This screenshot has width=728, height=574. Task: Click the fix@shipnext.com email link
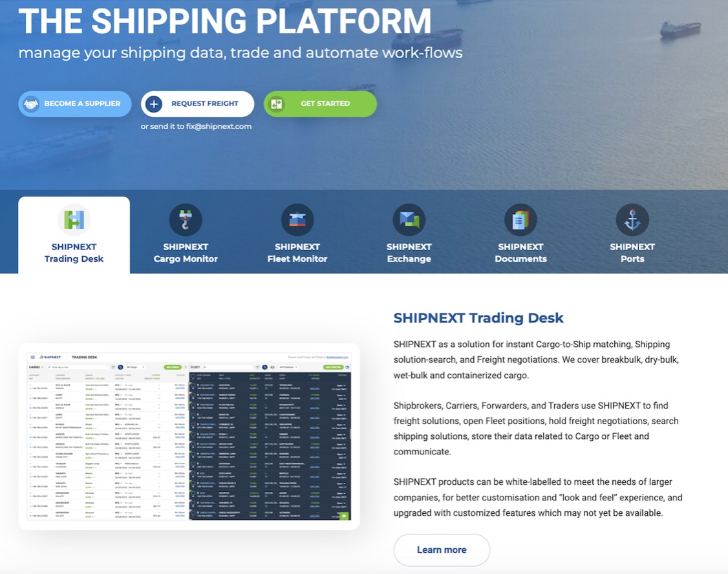219,126
